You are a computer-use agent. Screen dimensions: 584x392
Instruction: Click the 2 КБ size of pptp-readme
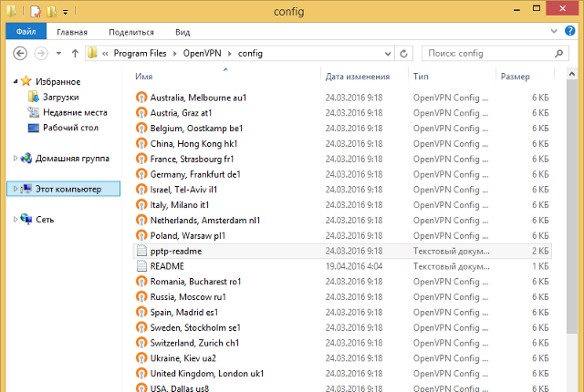pyautogui.click(x=540, y=251)
